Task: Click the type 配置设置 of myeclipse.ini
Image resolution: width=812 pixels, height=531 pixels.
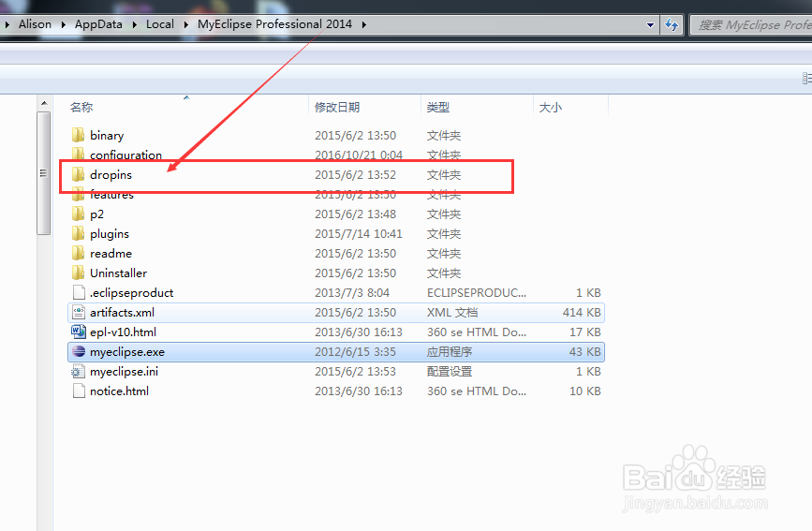Action: (x=450, y=372)
